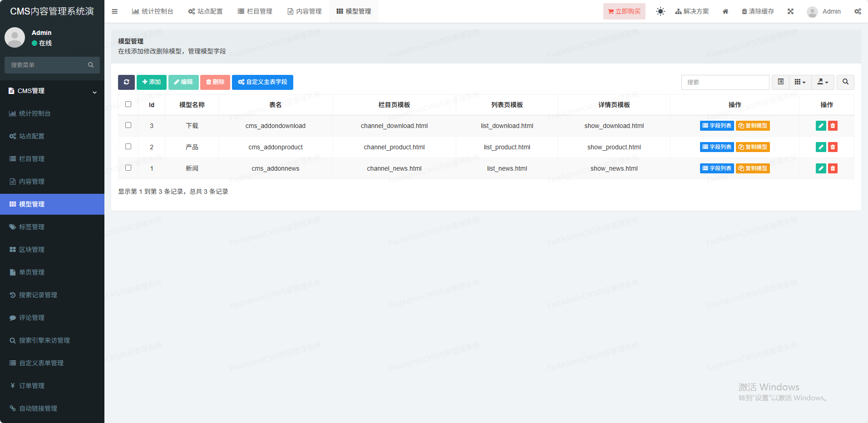Click the table search input field

pyautogui.click(x=725, y=82)
